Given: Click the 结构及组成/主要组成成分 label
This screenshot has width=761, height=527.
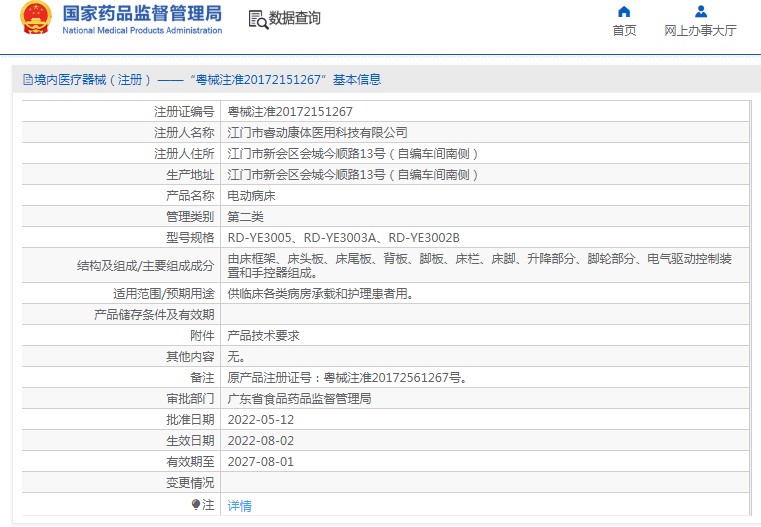Looking at the screenshot, I should pos(146,265).
